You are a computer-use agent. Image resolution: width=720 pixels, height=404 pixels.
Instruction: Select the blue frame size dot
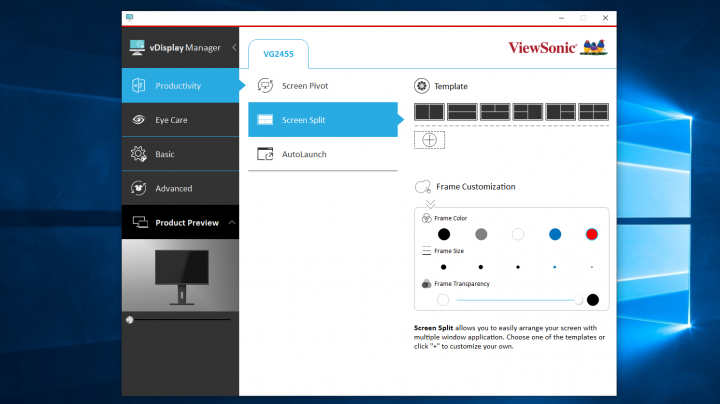[x=555, y=267]
